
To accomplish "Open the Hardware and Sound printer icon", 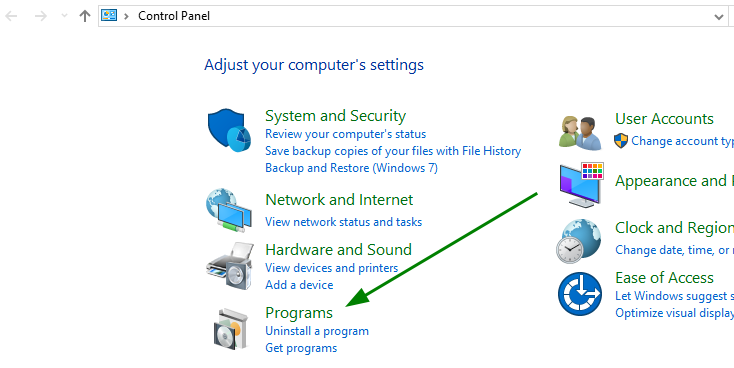I will click(229, 266).
